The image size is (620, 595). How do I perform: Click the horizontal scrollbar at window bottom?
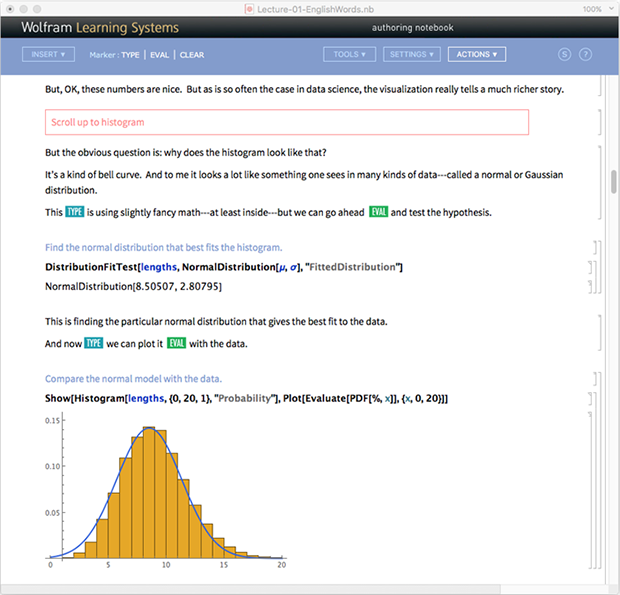point(250,589)
